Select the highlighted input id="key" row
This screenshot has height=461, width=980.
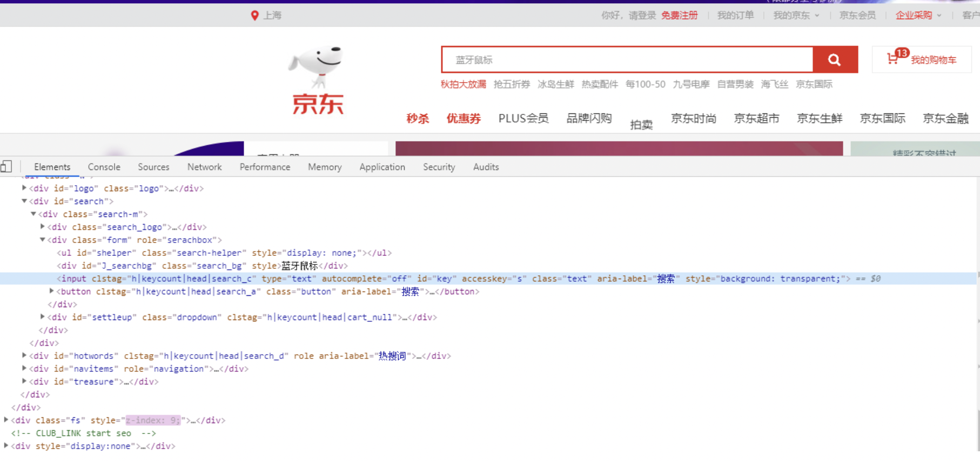coord(488,279)
